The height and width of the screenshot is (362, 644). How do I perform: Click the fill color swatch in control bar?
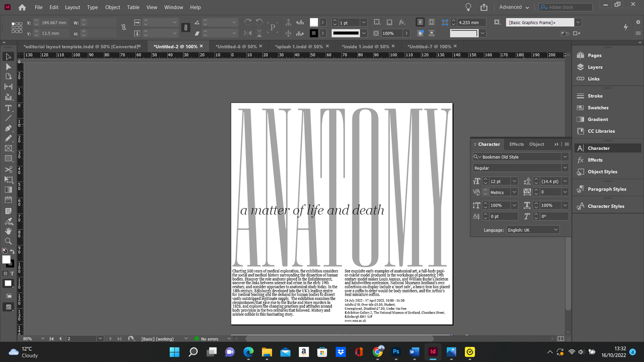pos(314,23)
